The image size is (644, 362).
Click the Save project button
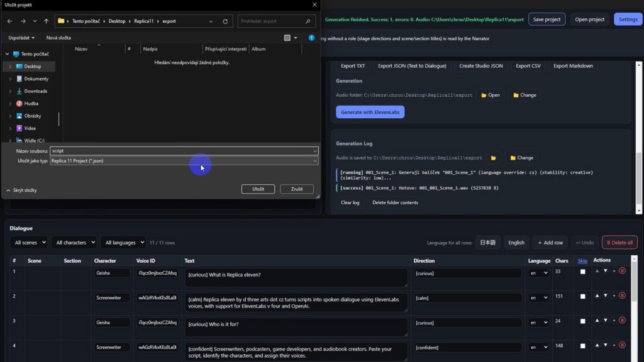(547, 19)
